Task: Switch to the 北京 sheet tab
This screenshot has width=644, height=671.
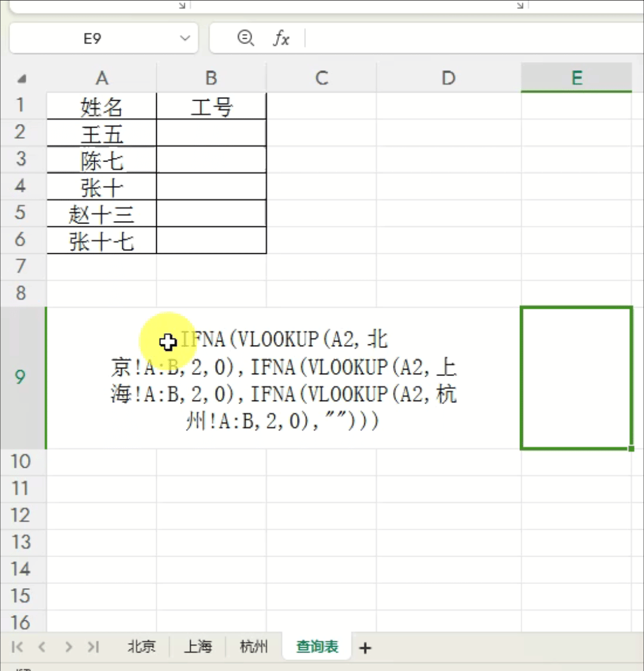Action: (x=141, y=647)
